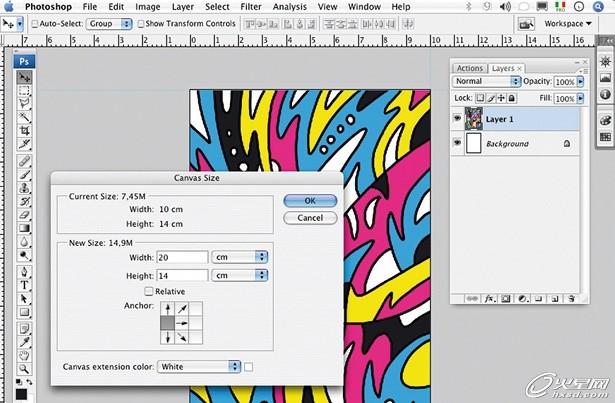Open the Workspace dropdown

(x=568, y=24)
